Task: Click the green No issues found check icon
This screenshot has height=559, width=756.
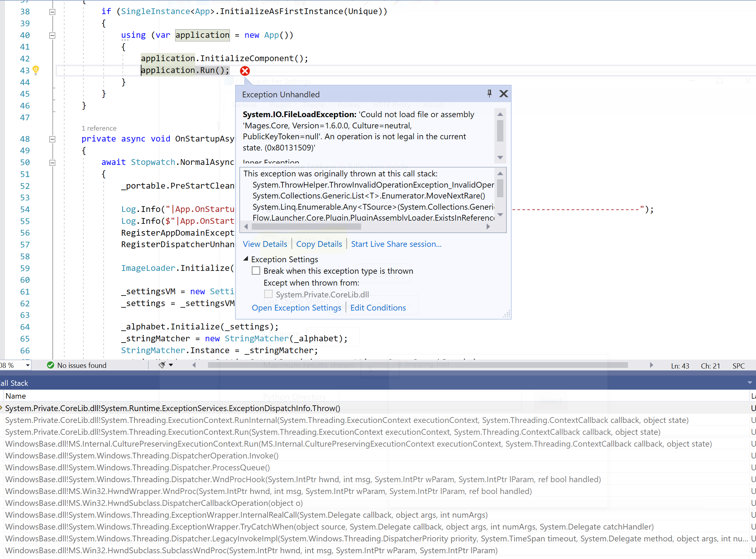Action: (51, 365)
